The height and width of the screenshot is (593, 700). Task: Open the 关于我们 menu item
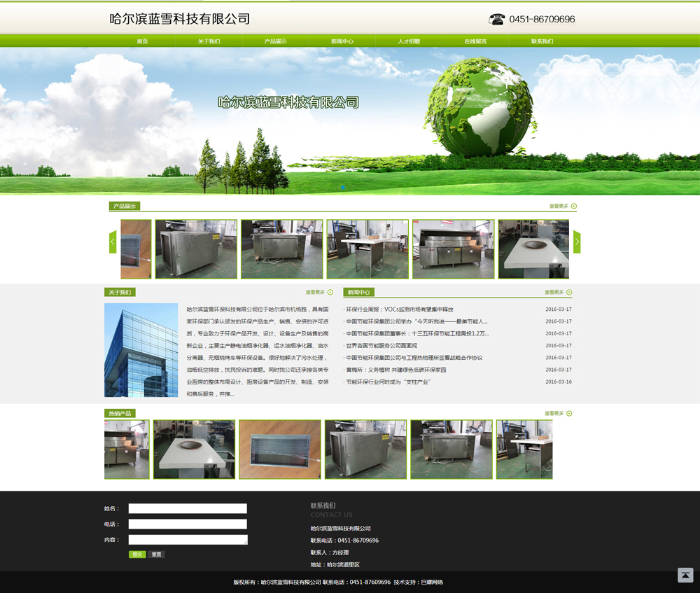point(209,42)
